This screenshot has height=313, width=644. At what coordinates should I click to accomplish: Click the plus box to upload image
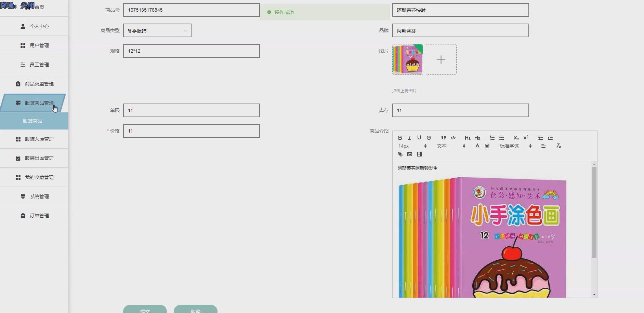[x=441, y=59]
